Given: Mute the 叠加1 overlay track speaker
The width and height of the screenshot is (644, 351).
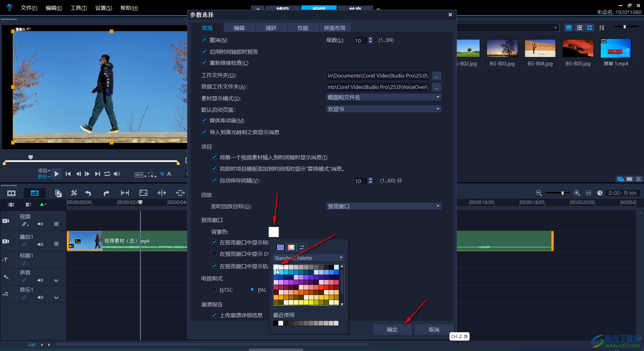Looking at the screenshot, I should (40, 244).
